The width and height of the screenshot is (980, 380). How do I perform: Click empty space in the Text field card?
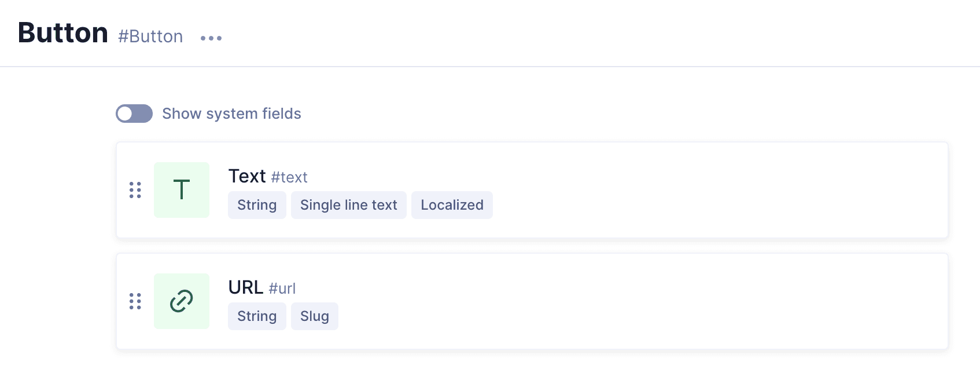[694, 190]
